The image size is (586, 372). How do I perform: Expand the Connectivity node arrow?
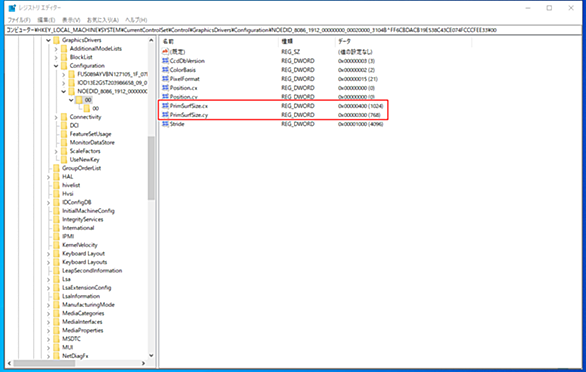(x=56, y=117)
